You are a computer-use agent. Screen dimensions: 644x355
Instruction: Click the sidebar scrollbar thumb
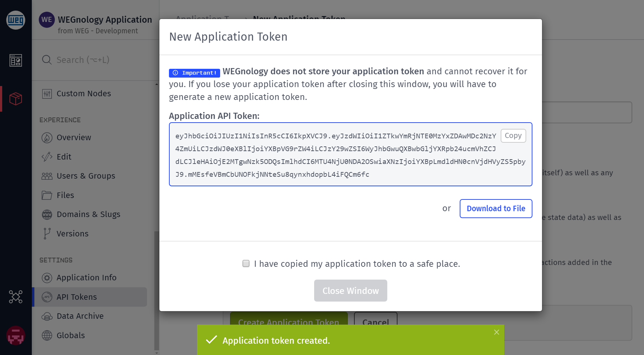tap(157, 291)
